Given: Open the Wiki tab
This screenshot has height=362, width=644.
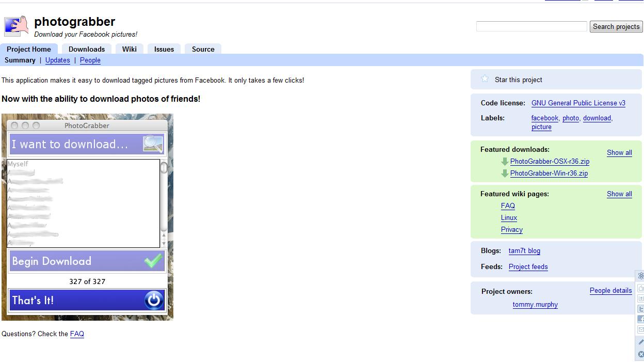Looking at the screenshot, I should (x=130, y=49).
